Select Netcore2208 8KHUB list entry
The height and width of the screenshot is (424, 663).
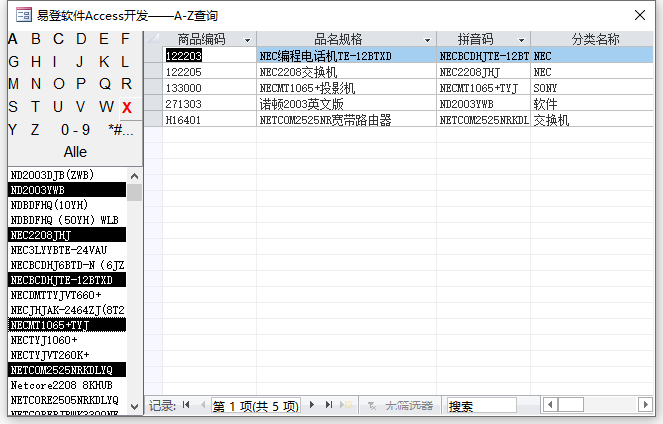coord(67,385)
